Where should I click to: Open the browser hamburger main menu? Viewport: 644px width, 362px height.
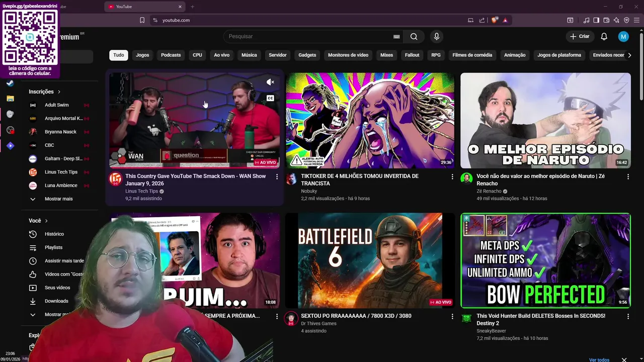click(x=636, y=20)
